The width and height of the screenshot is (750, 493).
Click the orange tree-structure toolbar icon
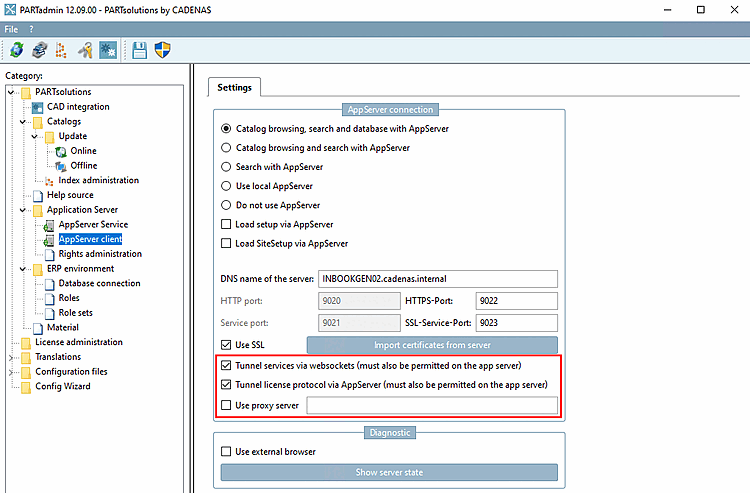tap(60, 50)
